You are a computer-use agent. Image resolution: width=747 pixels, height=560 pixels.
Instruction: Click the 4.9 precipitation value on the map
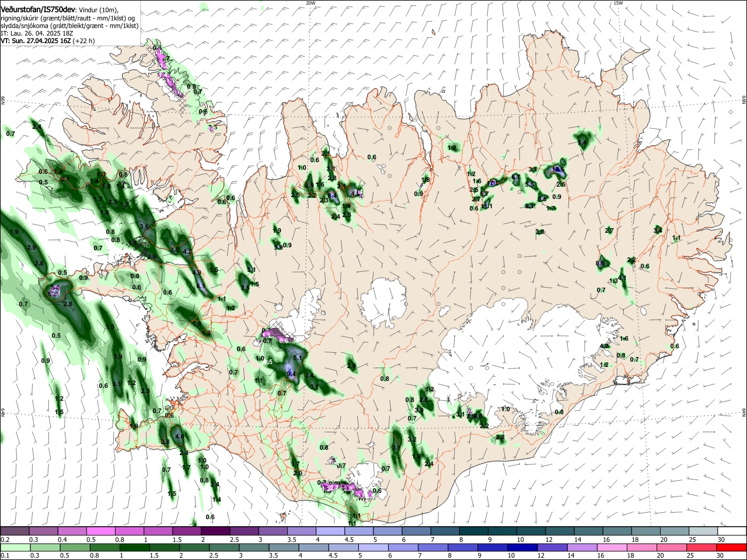pyautogui.click(x=197, y=272)
